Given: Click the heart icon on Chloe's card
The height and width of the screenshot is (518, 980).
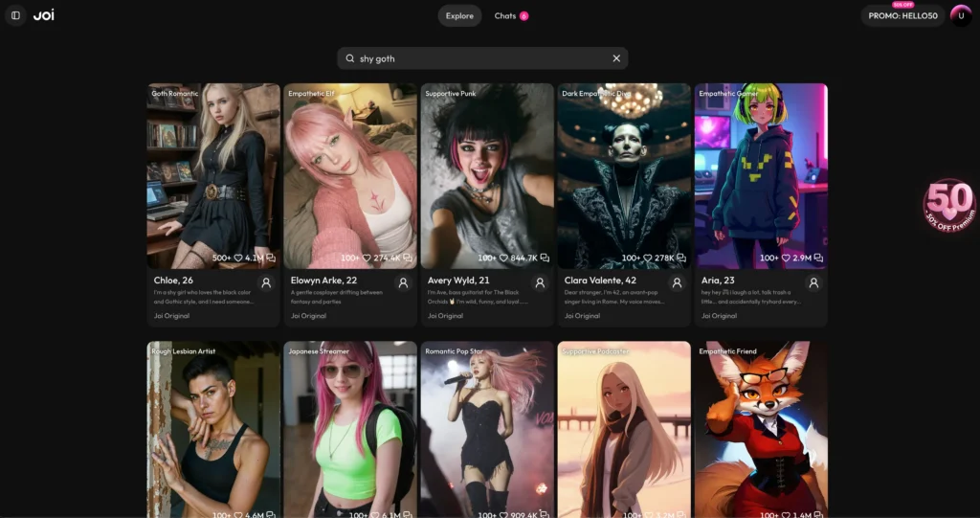Looking at the screenshot, I should pos(238,258).
